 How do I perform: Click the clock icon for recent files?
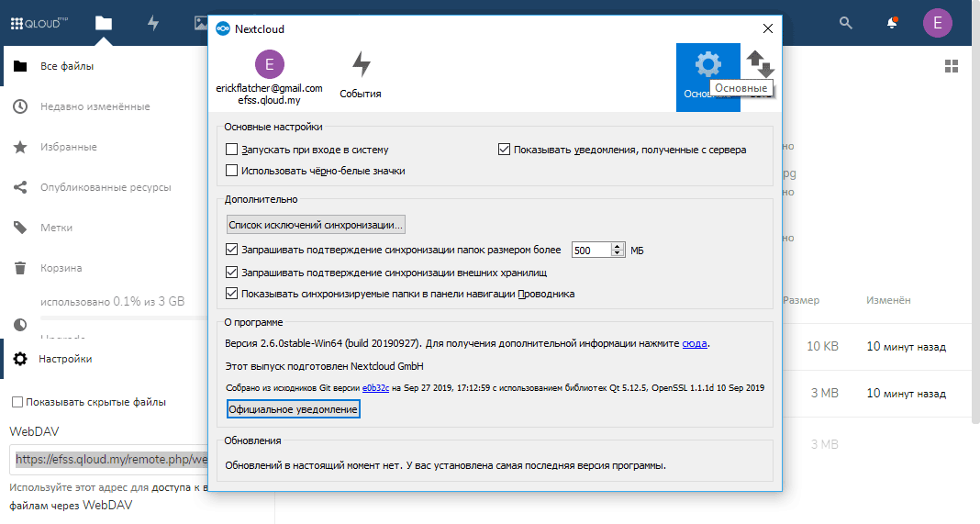click(x=20, y=106)
